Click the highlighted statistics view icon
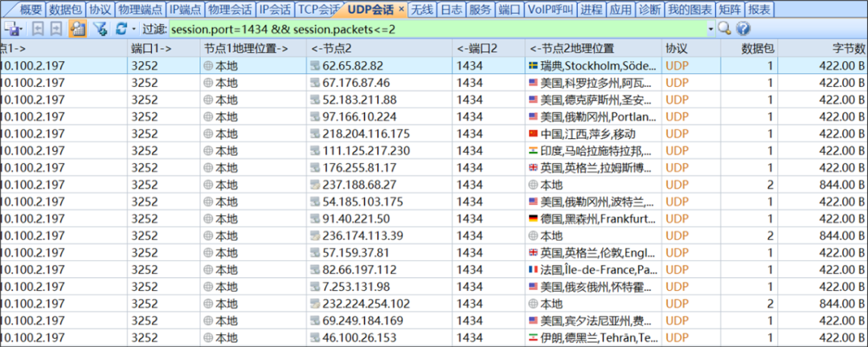The image size is (868, 347). pyautogui.click(x=78, y=29)
